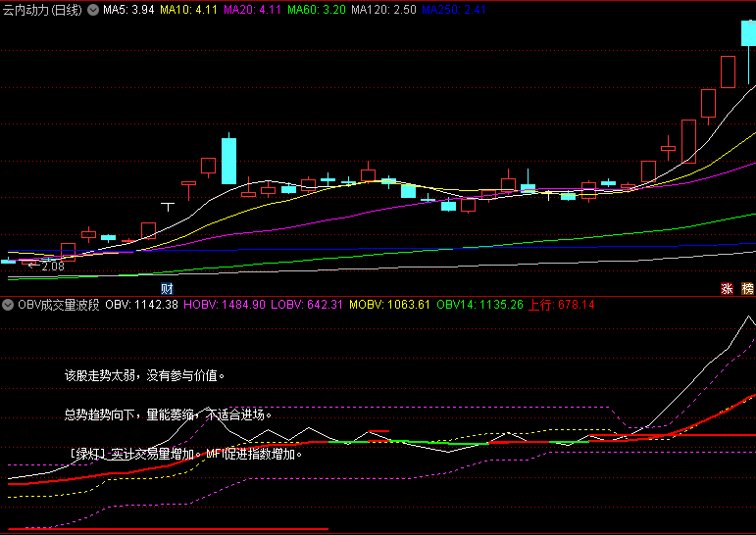The height and width of the screenshot is (535, 756).
Task: Click the [绿灯] 实计交易量增加 text
Action: tap(132, 454)
